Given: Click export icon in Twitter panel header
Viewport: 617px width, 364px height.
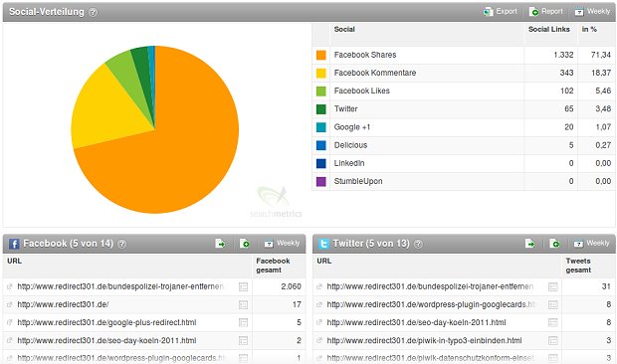Looking at the screenshot, I should tap(530, 244).
